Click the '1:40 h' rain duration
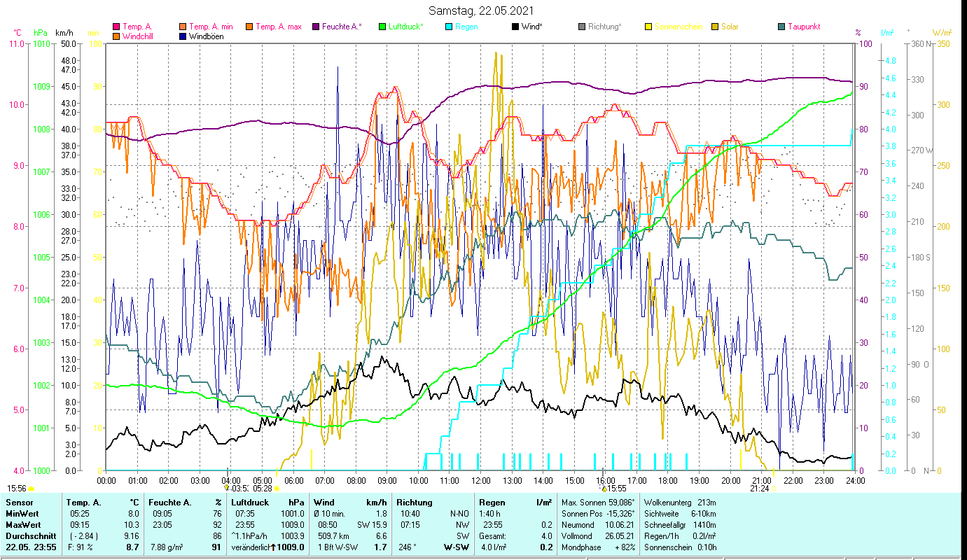 click(x=490, y=514)
